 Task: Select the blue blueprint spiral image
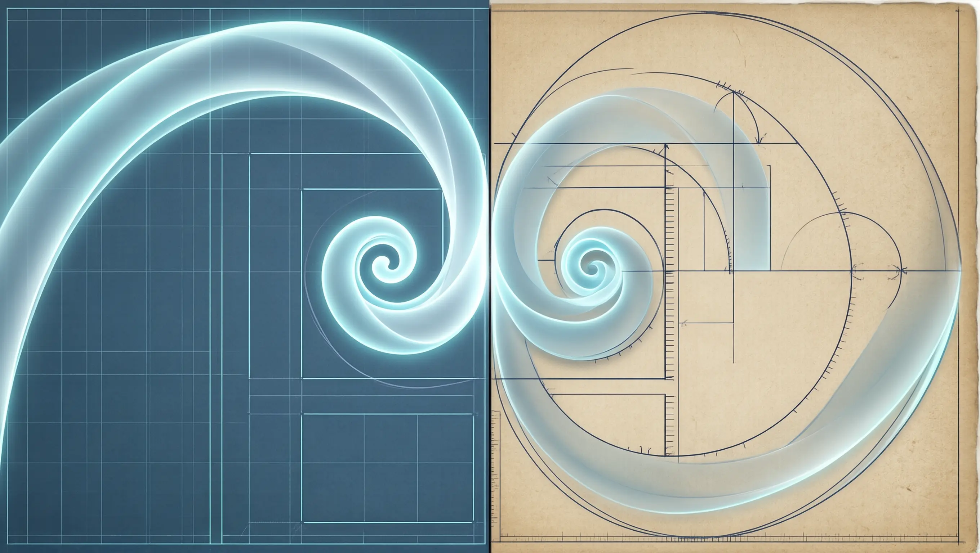[244, 276]
